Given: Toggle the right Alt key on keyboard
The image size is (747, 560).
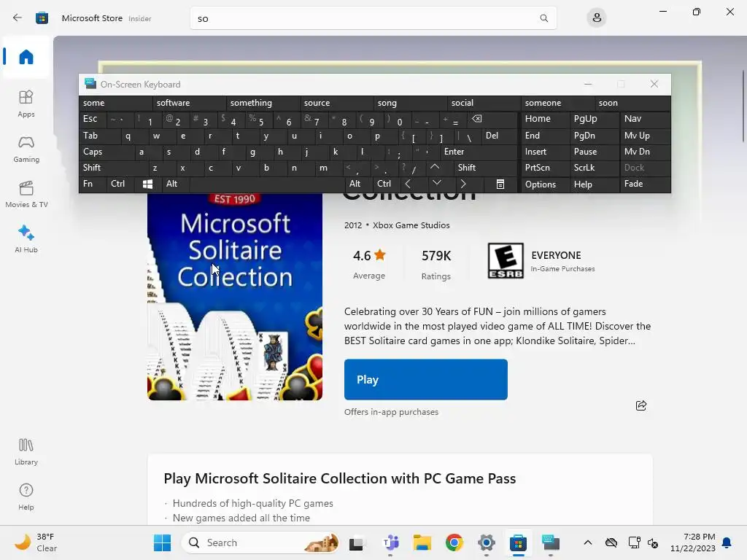Looking at the screenshot, I should [358, 184].
